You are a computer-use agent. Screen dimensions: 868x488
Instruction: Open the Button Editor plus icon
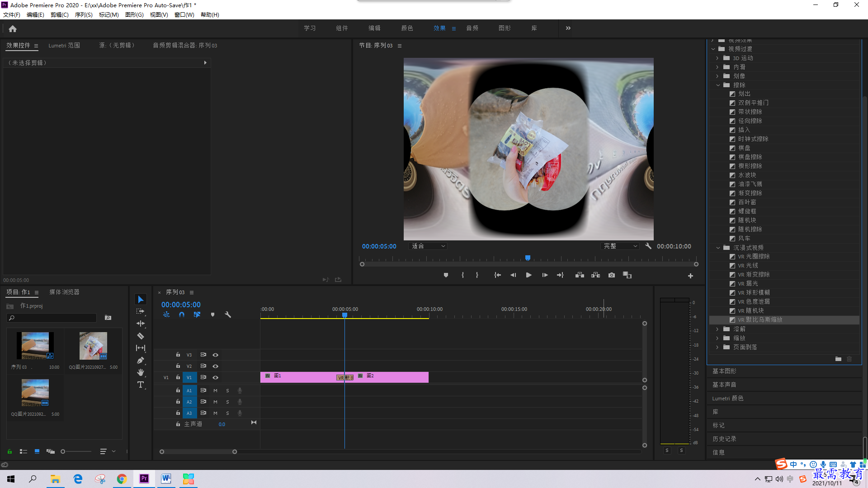click(x=690, y=276)
